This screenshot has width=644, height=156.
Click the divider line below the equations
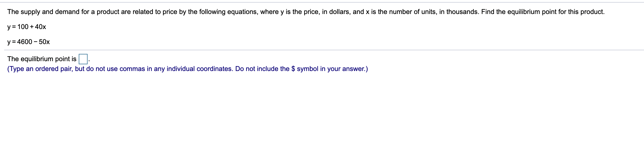click(324, 50)
